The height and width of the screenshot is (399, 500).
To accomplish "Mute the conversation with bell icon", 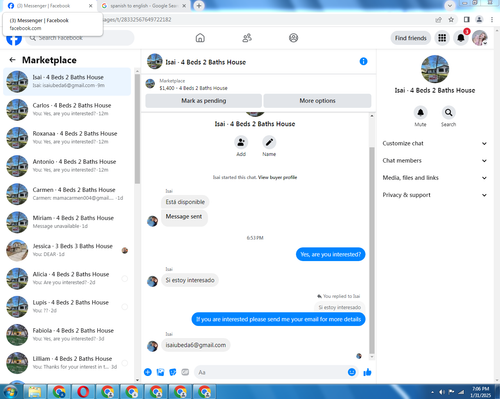I will pos(420,113).
